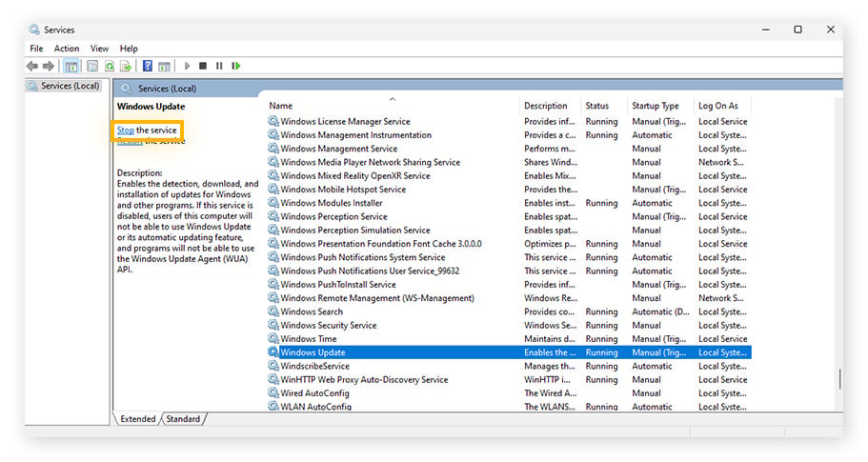The width and height of the screenshot is (868, 462).
Task: Click Automatic (D... startup type of Windows Search
Action: [660, 311]
